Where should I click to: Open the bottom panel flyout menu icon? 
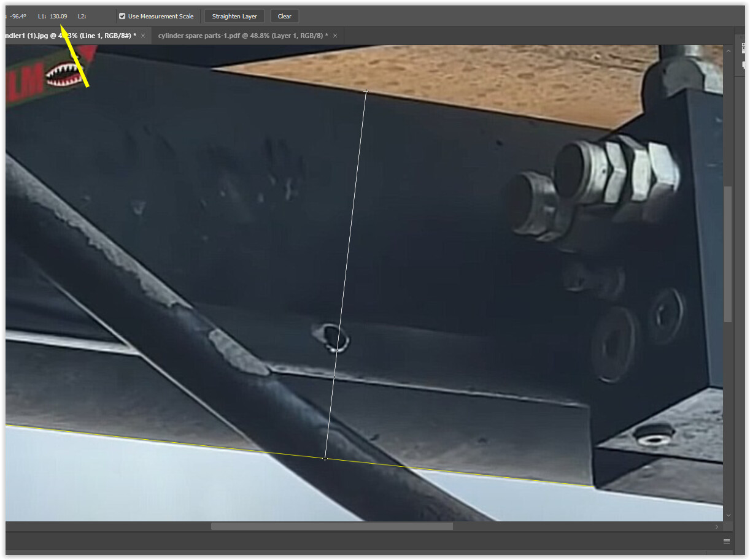coord(727,541)
